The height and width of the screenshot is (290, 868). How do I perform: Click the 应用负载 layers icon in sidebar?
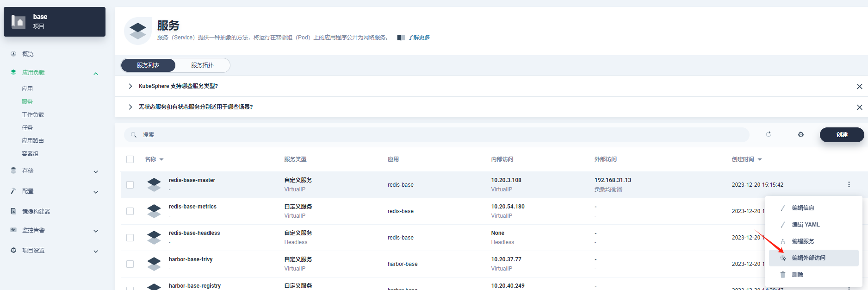(x=13, y=72)
